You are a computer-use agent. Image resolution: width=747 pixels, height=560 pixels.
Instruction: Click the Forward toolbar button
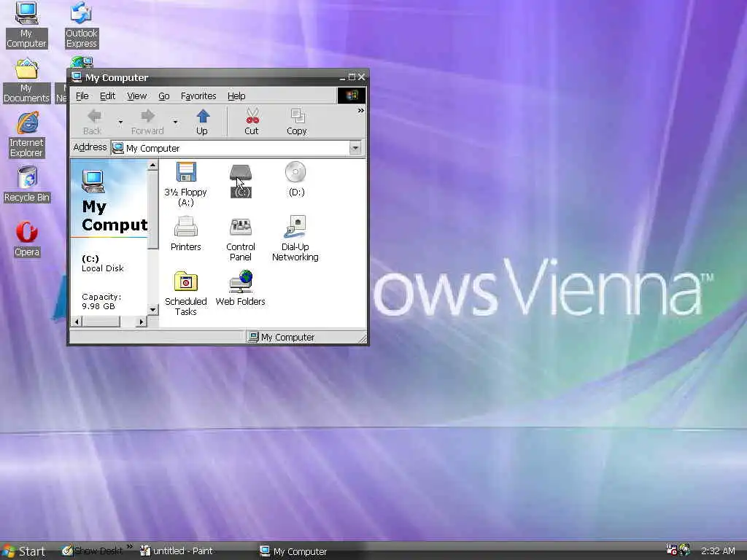pyautogui.click(x=147, y=122)
